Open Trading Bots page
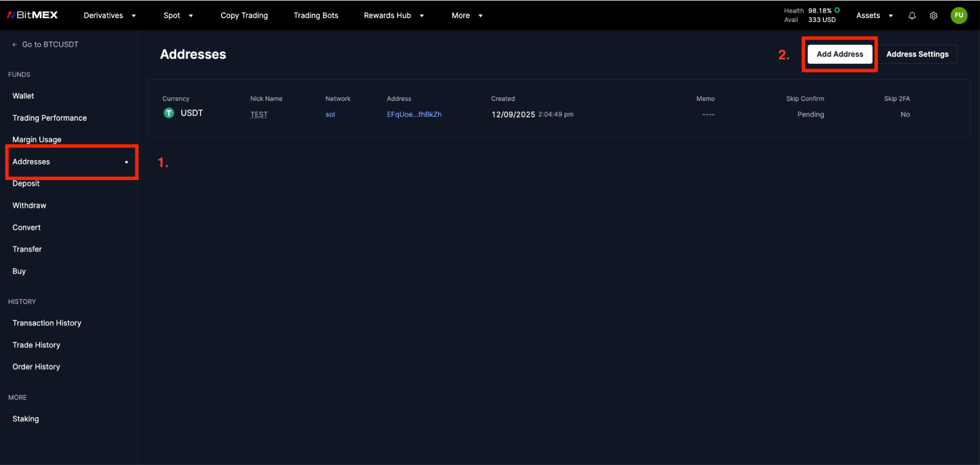This screenshot has height=465, width=980. [316, 16]
